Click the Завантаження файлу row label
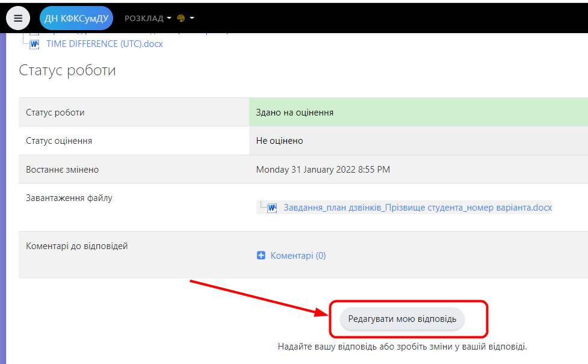 [x=69, y=197]
